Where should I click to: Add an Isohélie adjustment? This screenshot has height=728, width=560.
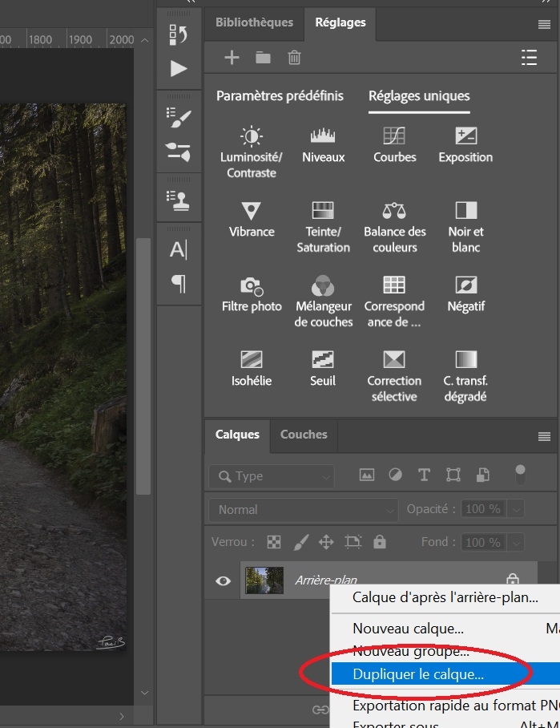pos(252,370)
